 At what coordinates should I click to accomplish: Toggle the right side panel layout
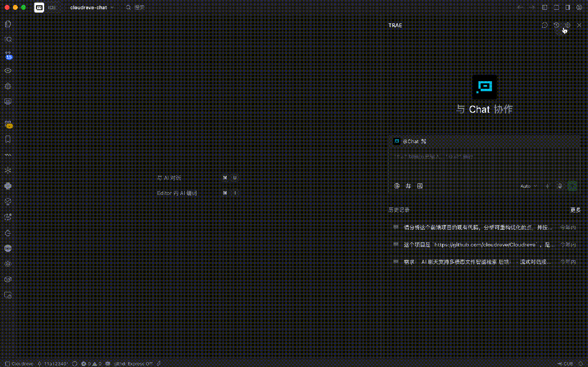pyautogui.click(x=568, y=8)
